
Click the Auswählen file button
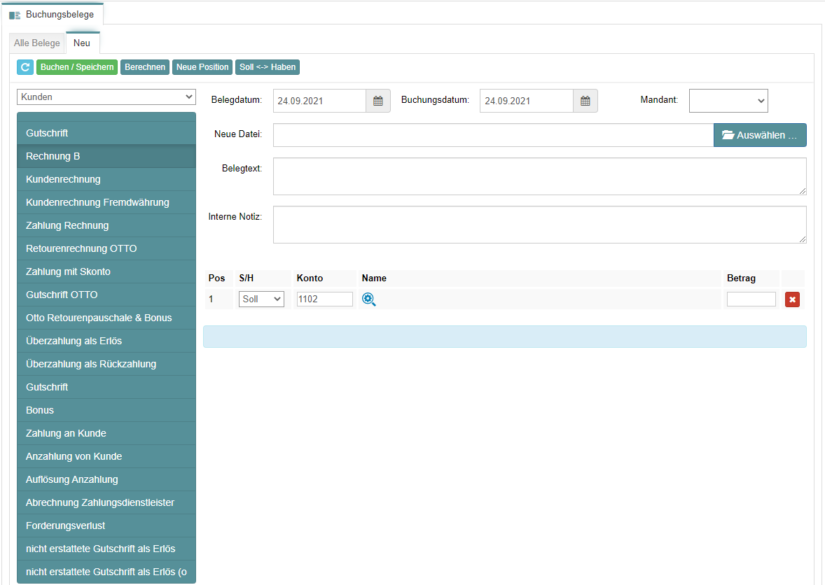(x=760, y=135)
